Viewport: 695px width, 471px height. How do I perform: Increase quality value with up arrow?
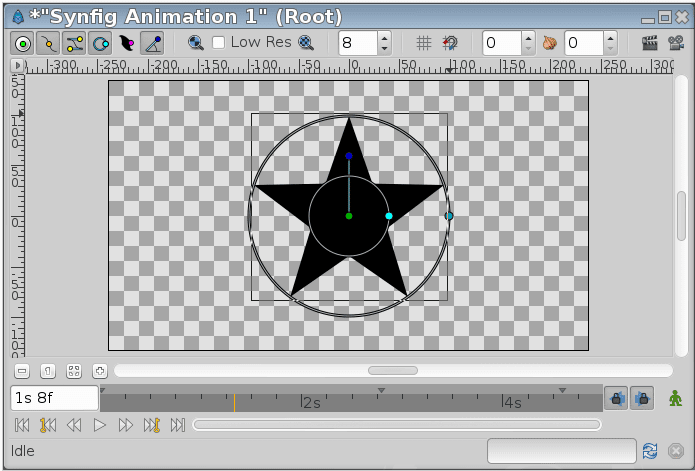pyautogui.click(x=384, y=37)
